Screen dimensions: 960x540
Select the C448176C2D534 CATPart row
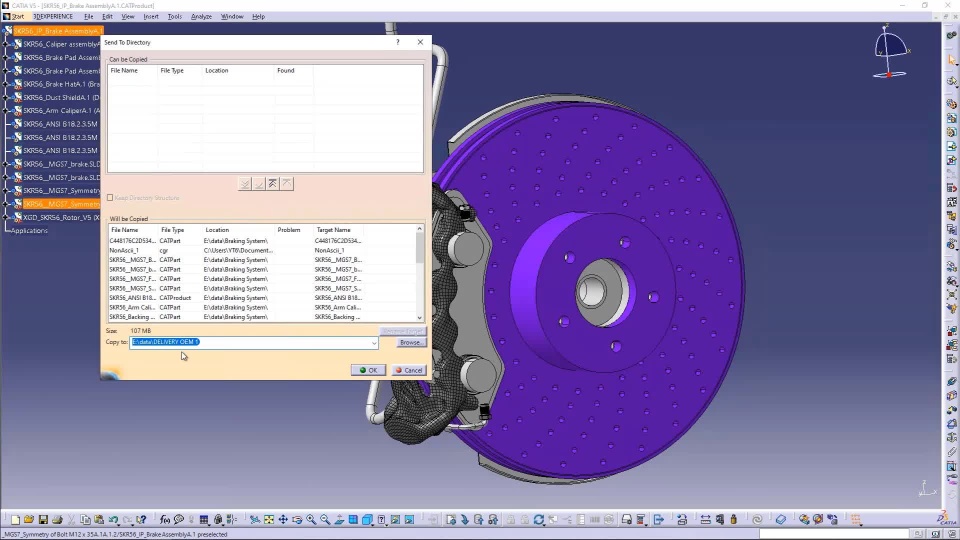[262, 241]
